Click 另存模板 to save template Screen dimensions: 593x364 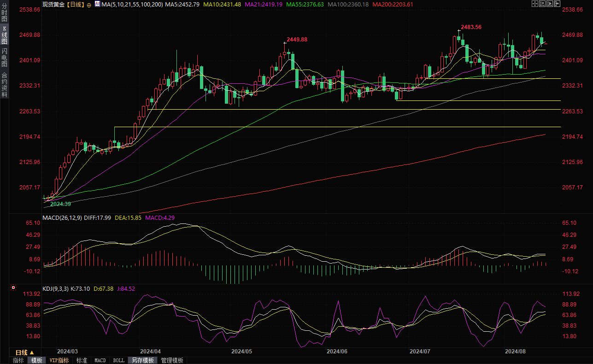142,360
